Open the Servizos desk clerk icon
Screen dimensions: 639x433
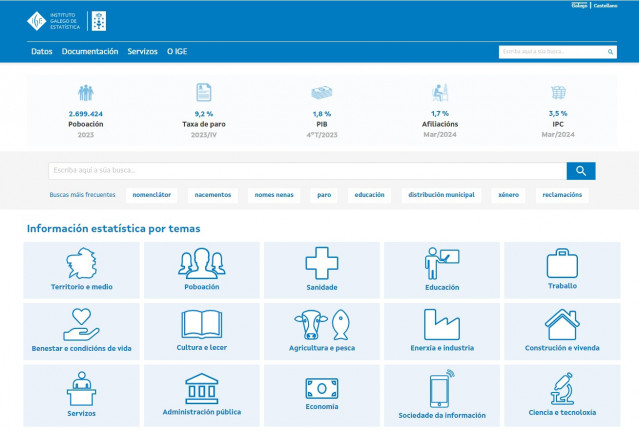click(82, 389)
